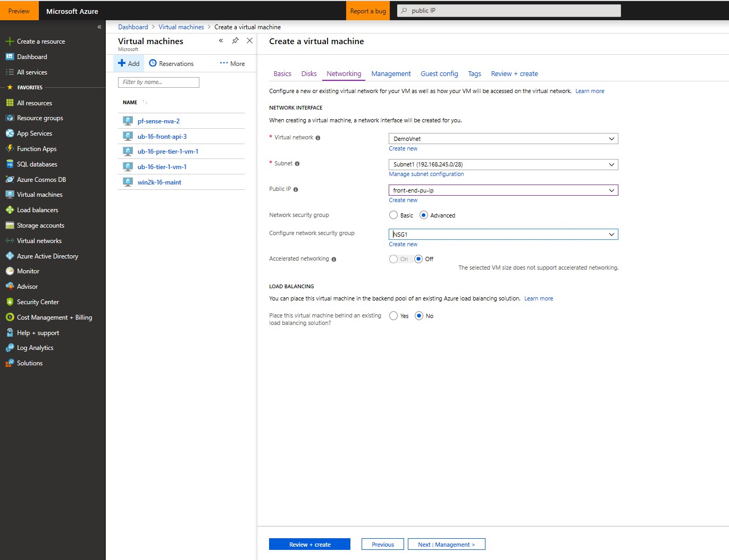The image size is (729, 560).
Task: Set accelerated networking to Off
Action: coord(418,259)
